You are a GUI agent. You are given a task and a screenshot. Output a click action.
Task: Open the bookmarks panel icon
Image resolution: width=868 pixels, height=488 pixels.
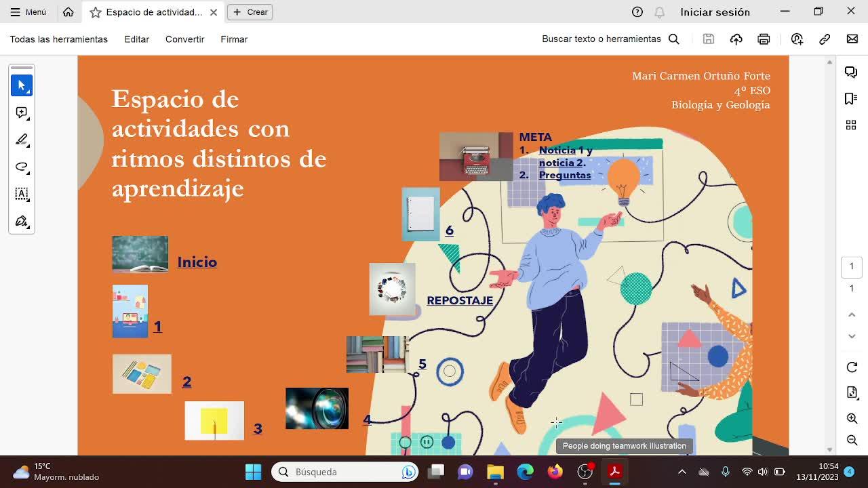(x=851, y=99)
